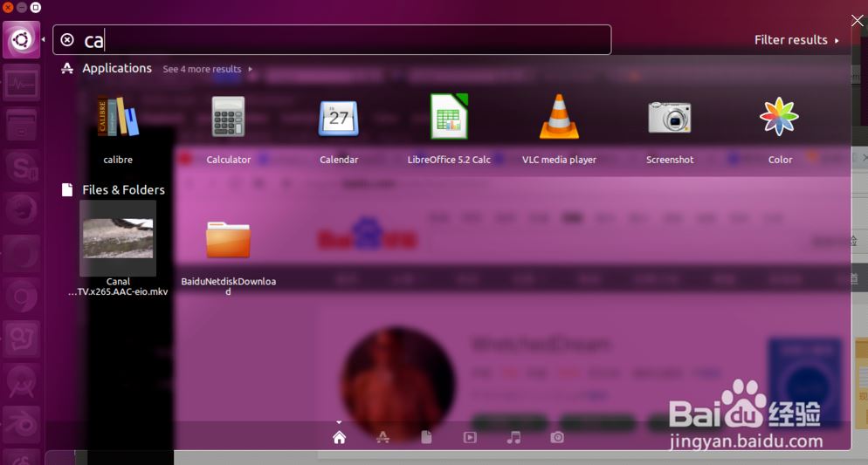
Task: Click the launcher icon below System Monitor
Action: click(x=22, y=126)
